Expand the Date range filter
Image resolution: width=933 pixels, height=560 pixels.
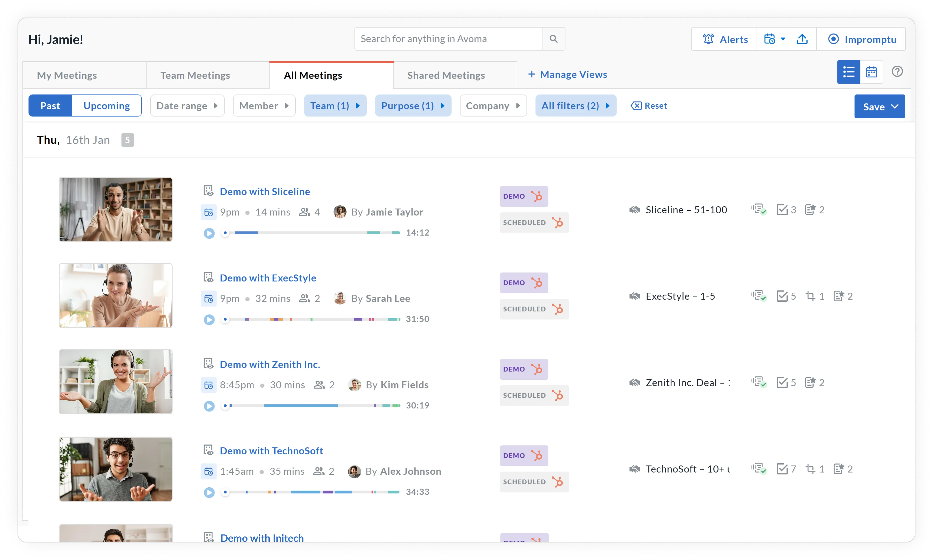point(187,106)
